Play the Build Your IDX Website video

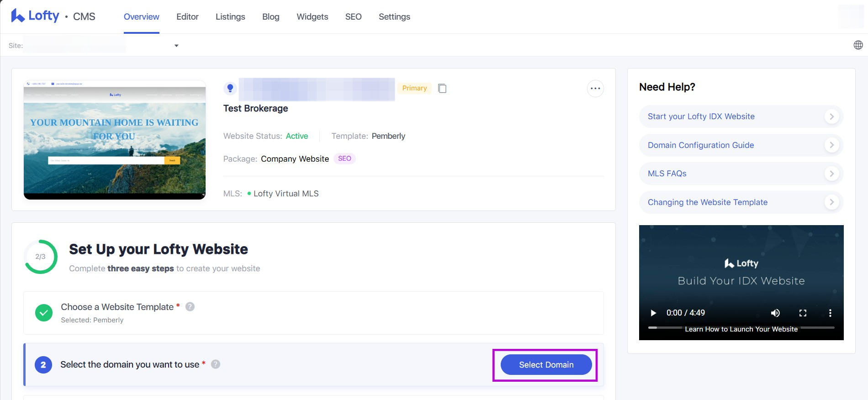coord(653,313)
